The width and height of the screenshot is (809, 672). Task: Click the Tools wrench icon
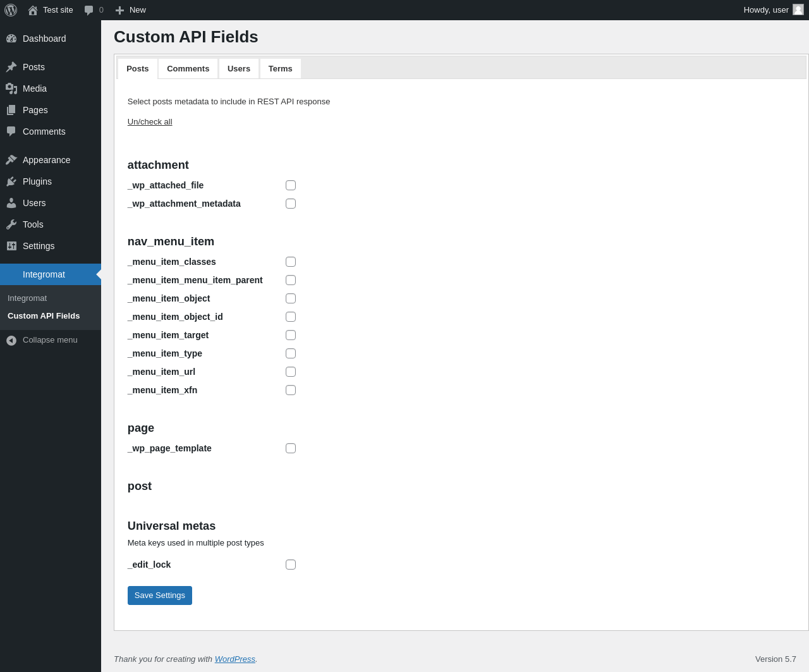click(x=11, y=224)
